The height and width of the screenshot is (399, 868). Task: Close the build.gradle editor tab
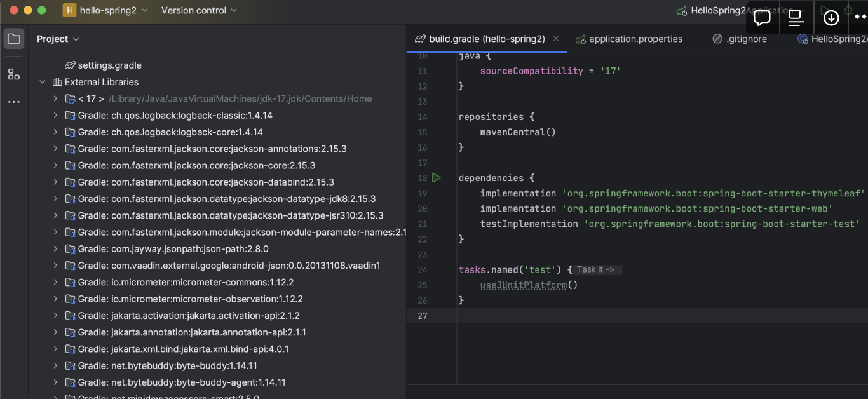point(556,39)
